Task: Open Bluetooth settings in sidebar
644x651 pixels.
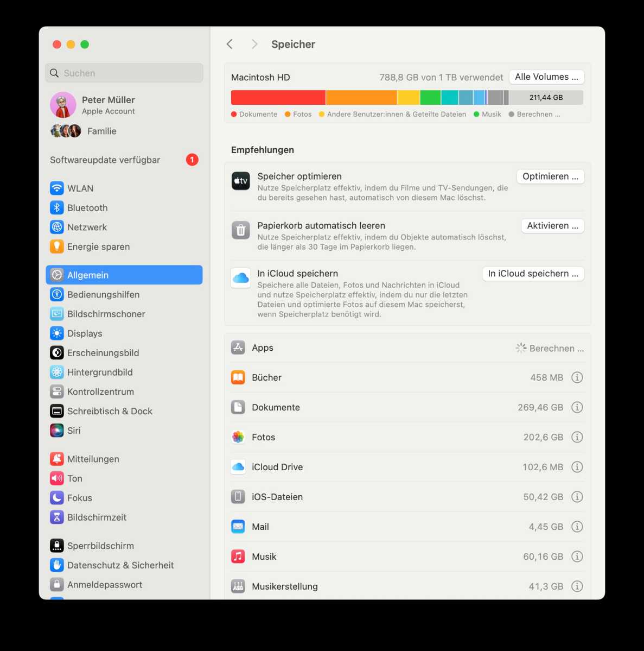Action: point(87,208)
